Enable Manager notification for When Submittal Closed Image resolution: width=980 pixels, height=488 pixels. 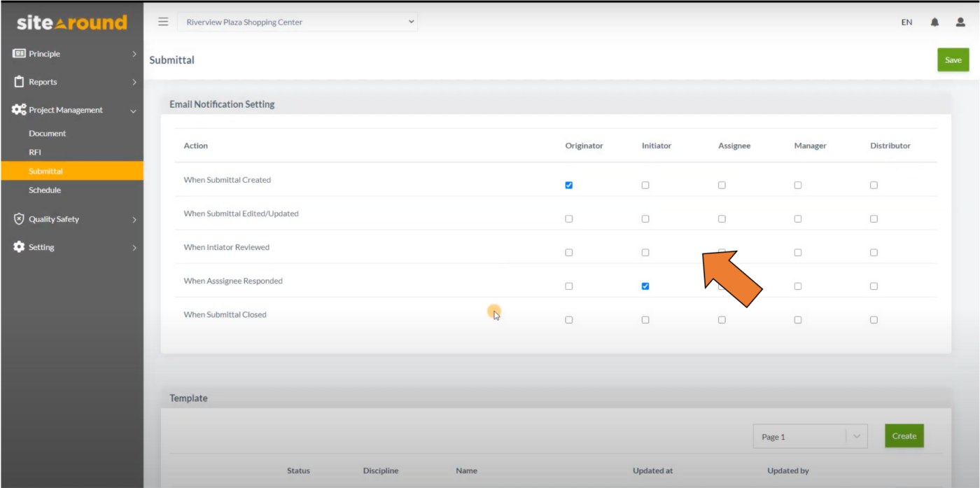click(x=797, y=319)
